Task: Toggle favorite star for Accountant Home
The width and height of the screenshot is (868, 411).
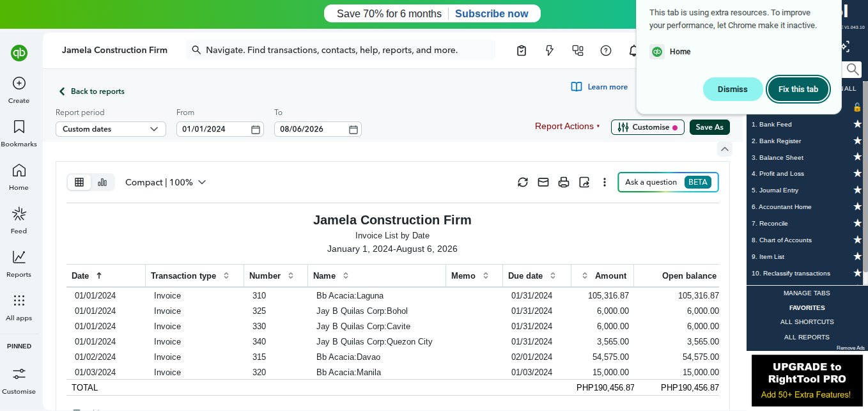Action: 857,206
